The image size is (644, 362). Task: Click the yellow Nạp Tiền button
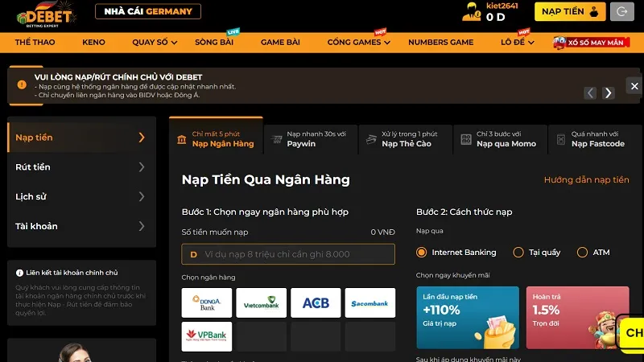coord(570,11)
